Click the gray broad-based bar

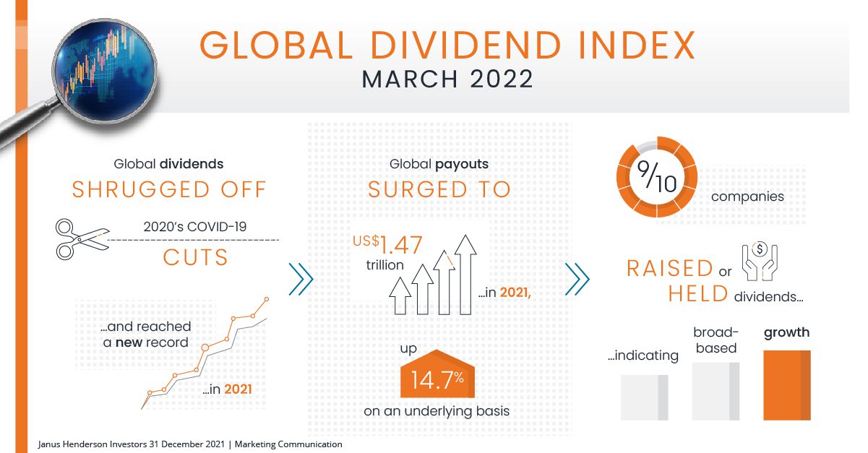pos(716,391)
